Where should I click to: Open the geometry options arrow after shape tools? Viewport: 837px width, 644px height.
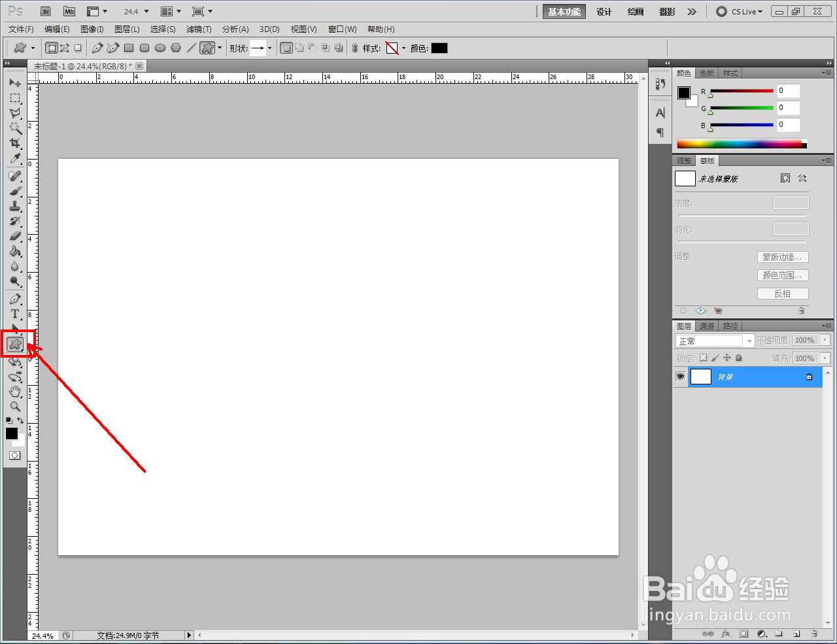click(220, 48)
